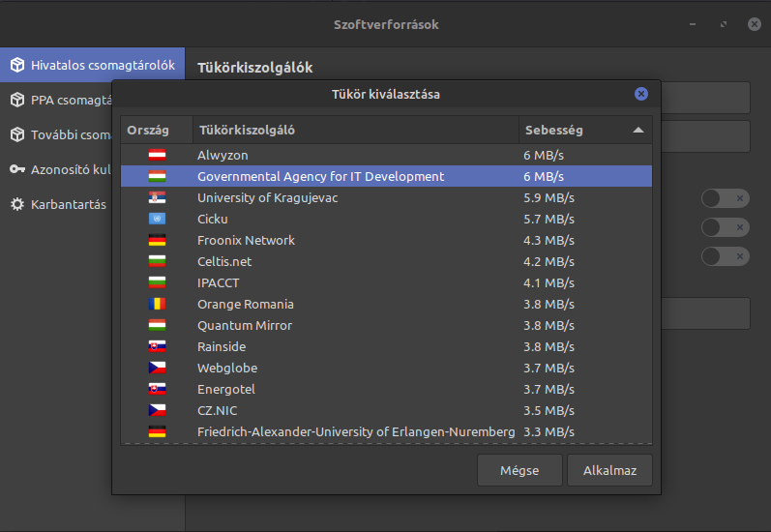Open PPA csomagtárolók sidebar section

[56, 100]
